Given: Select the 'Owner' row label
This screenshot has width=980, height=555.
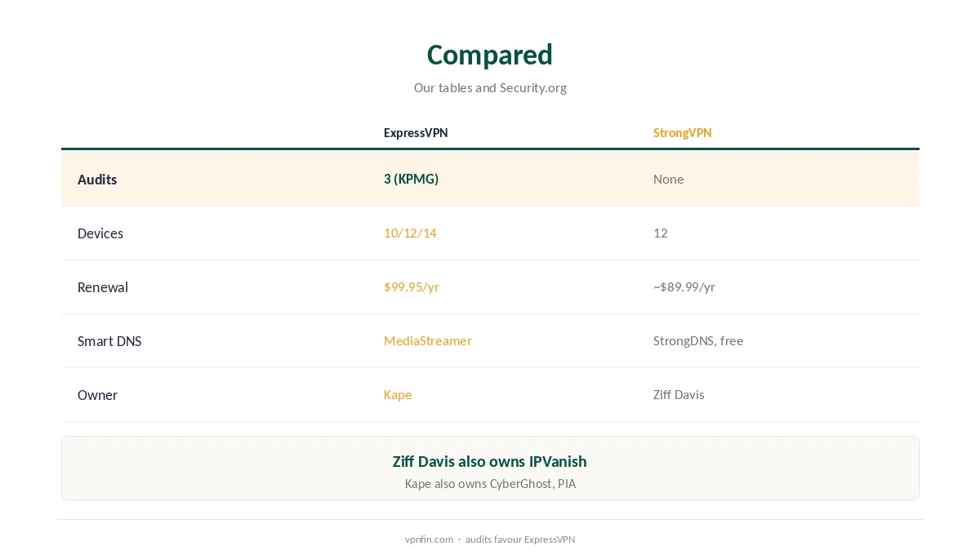Looking at the screenshot, I should (x=97, y=395).
